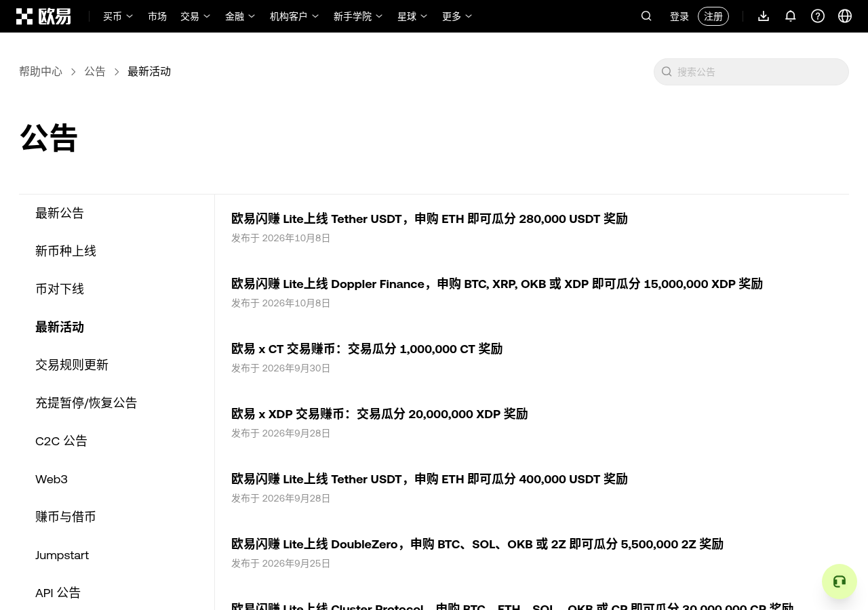Click the download app icon
The height and width of the screenshot is (610, 868).
click(x=764, y=16)
